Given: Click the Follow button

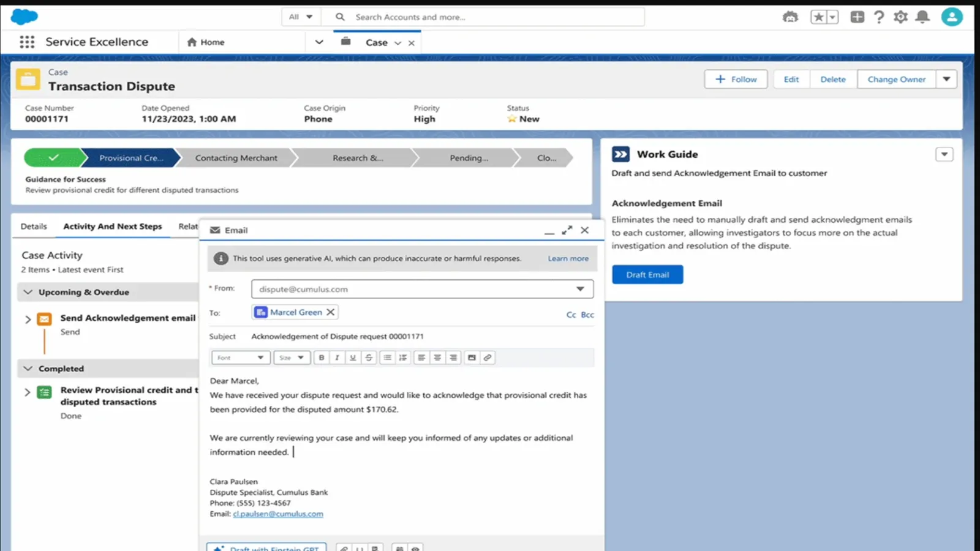Looking at the screenshot, I should click(736, 79).
